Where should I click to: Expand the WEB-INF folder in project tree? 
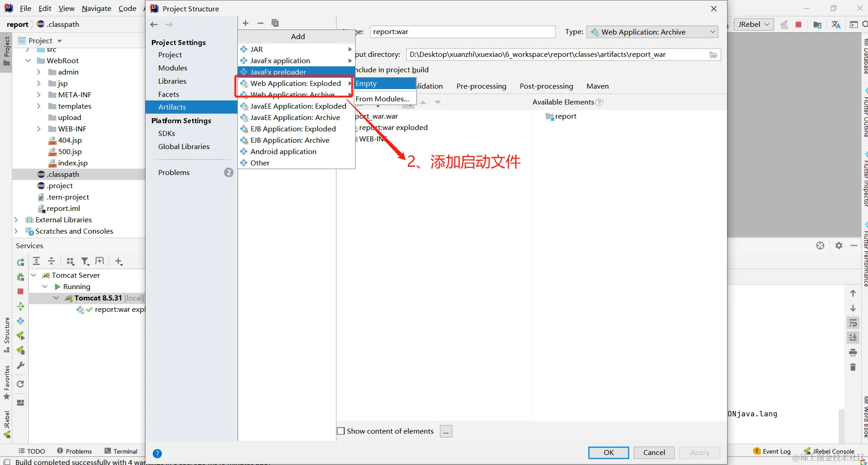tap(39, 129)
